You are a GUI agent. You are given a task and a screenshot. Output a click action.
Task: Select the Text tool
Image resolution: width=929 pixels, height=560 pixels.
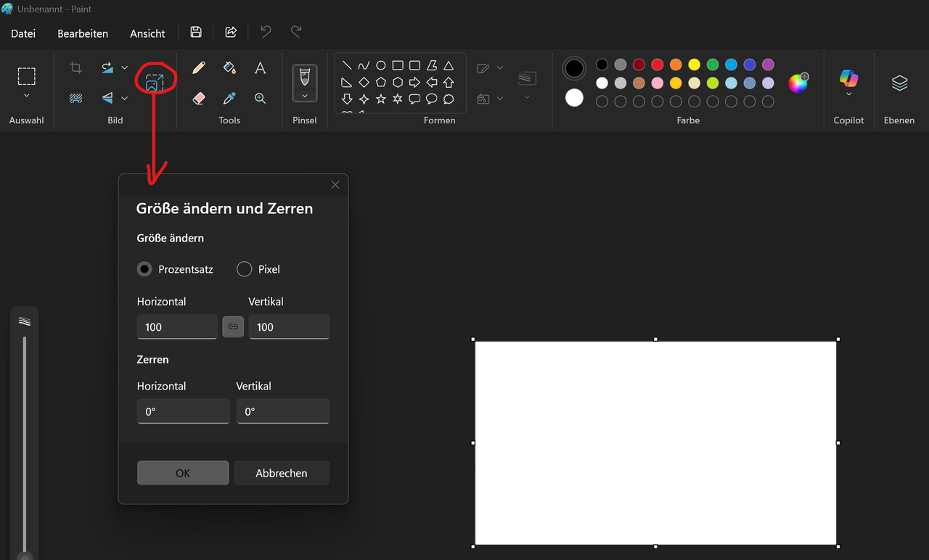(x=260, y=67)
